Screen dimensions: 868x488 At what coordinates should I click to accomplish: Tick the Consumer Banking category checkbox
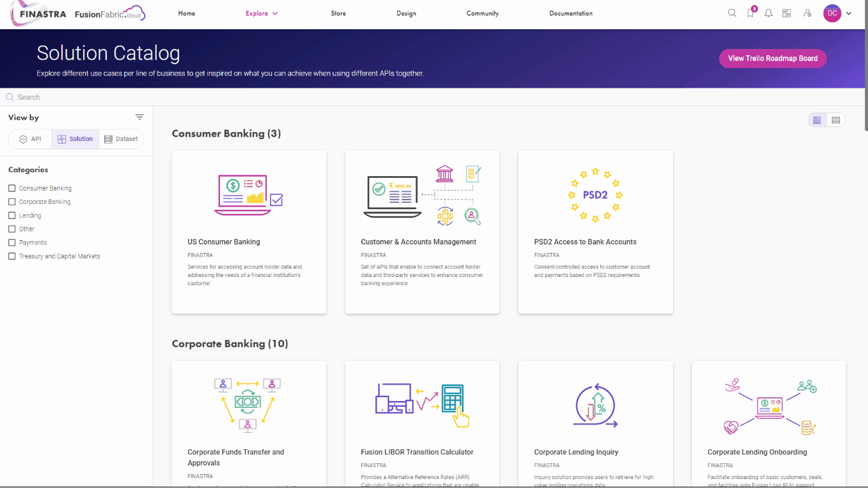(12, 188)
